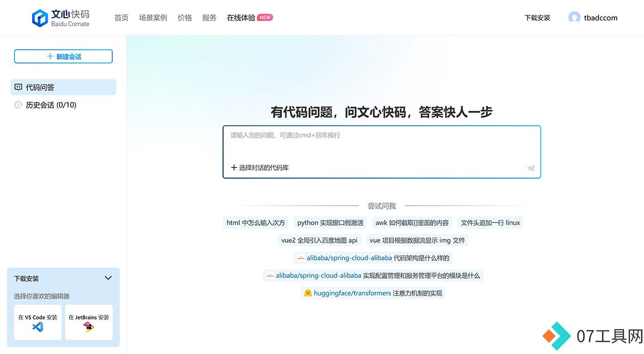Click the VS Code logo icon
The image size is (644, 354).
point(38,327)
